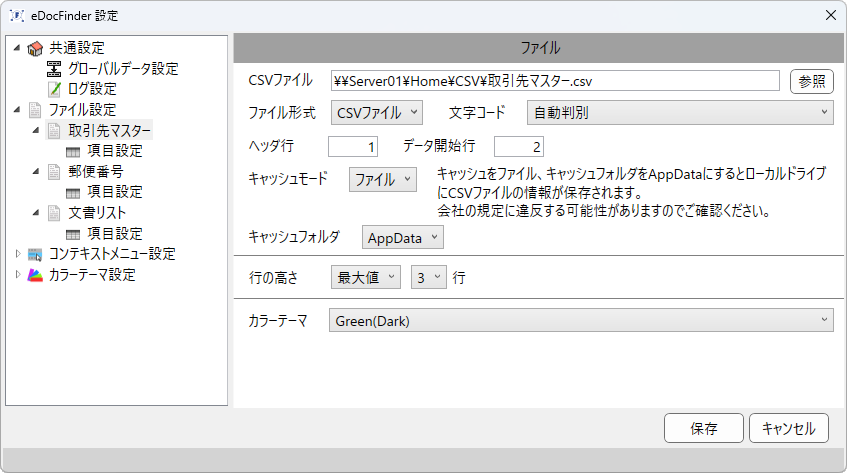Click the ログ設定 pencil icon

pyautogui.click(x=54, y=89)
